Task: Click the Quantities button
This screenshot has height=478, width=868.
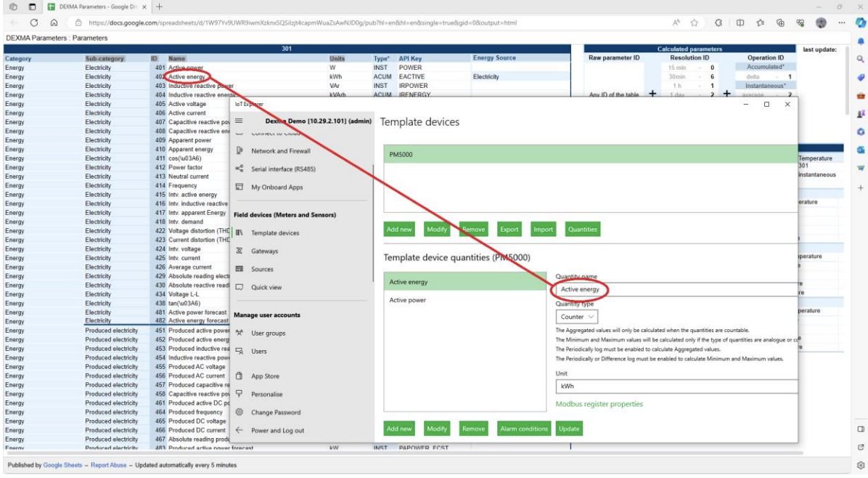Action: tap(582, 230)
